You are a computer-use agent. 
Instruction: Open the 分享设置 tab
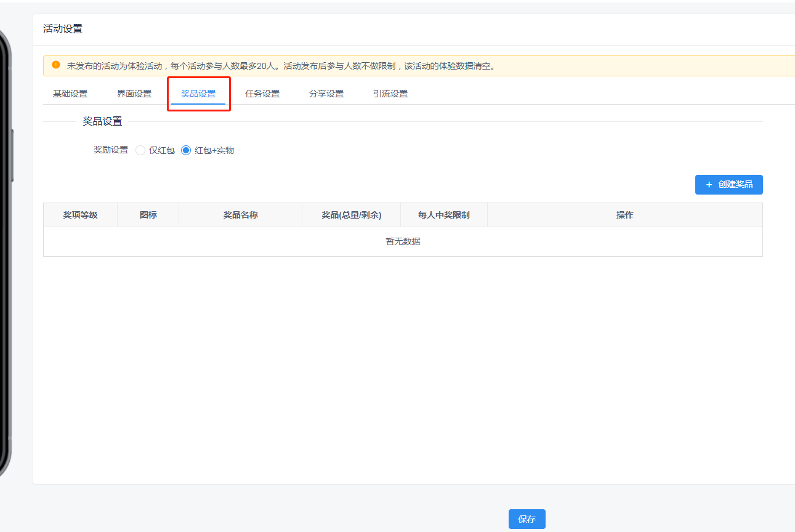point(326,94)
